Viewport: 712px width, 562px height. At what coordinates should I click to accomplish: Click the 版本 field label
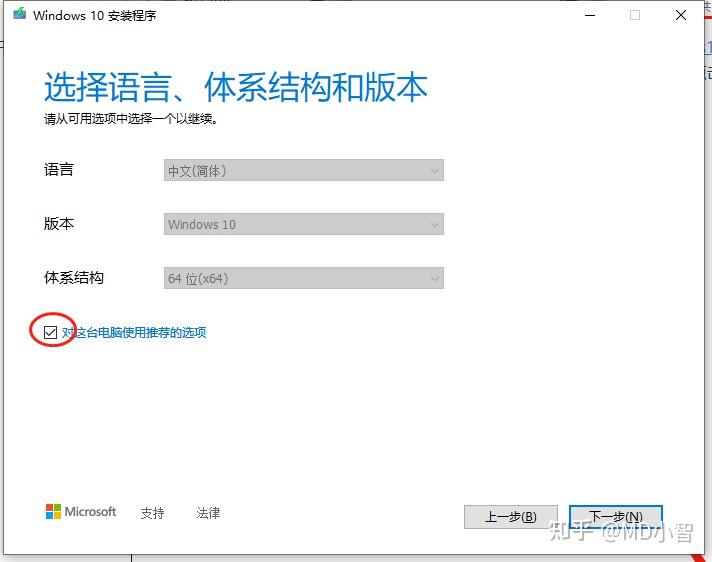pyautogui.click(x=59, y=223)
